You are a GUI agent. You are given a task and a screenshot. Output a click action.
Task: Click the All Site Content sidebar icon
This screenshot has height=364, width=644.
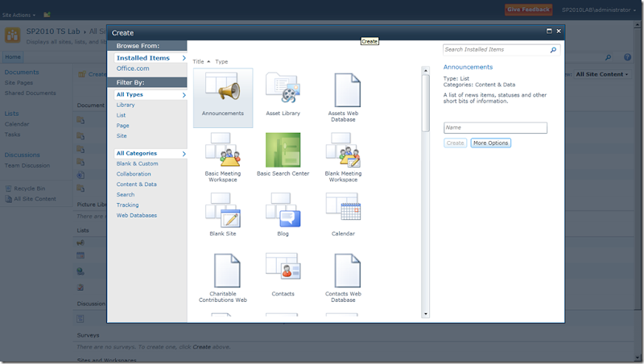tap(8, 199)
